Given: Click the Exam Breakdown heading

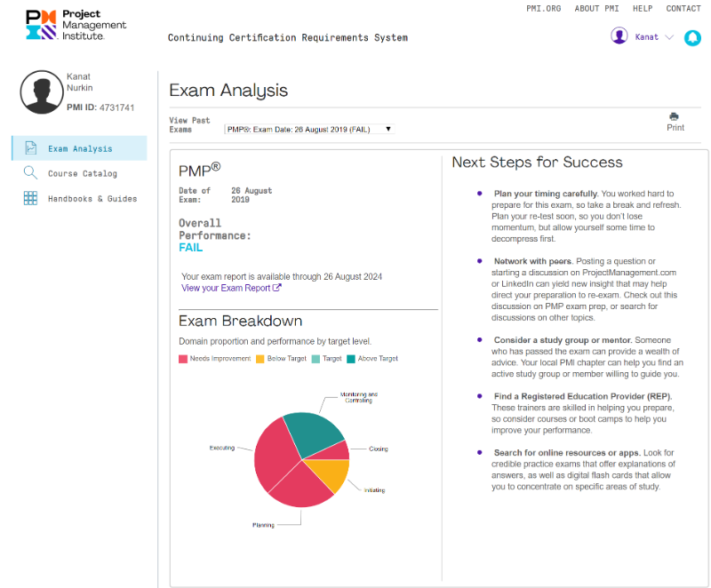Looking at the screenshot, I should tap(240, 322).
